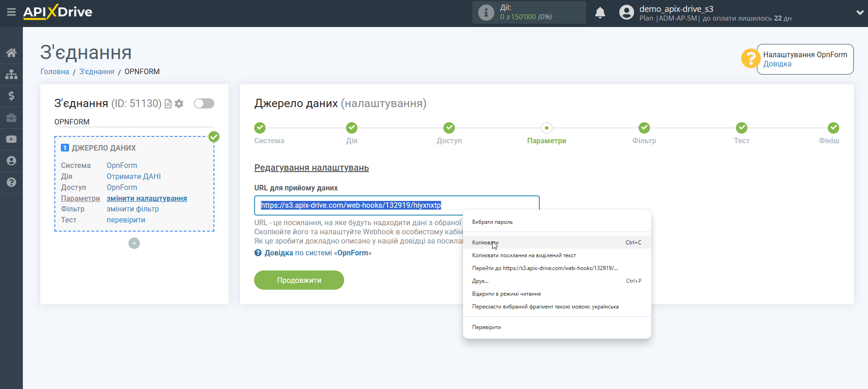Screen dimensions: 868x389
Task: Click the Продовжити button
Action: [299, 280]
